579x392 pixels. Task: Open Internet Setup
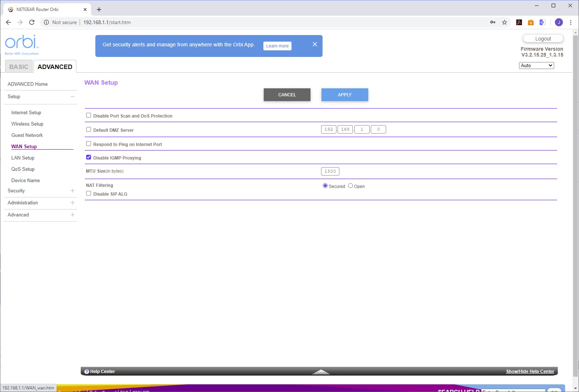pyautogui.click(x=26, y=112)
